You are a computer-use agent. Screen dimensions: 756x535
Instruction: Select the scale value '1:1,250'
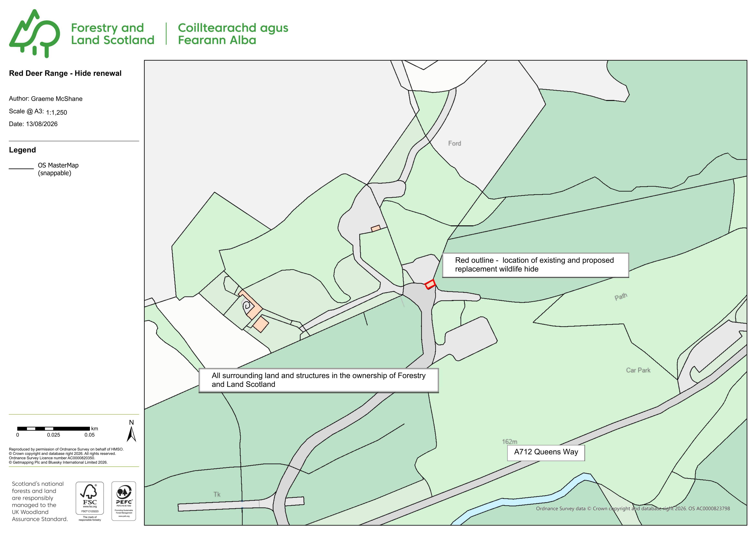(56, 113)
